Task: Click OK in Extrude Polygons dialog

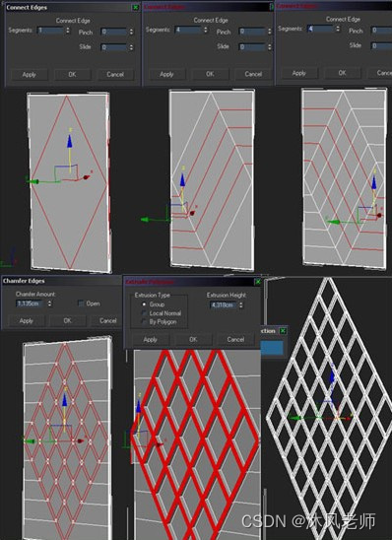Action: coord(193,340)
